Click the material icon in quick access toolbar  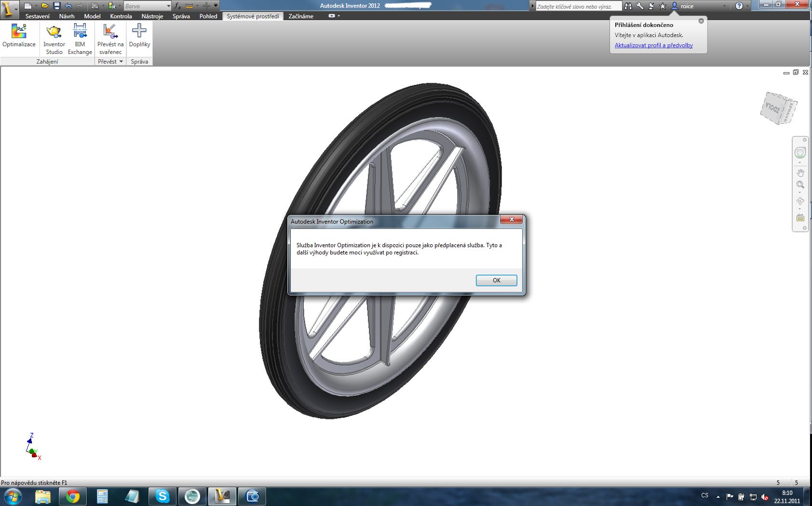pos(95,6)
